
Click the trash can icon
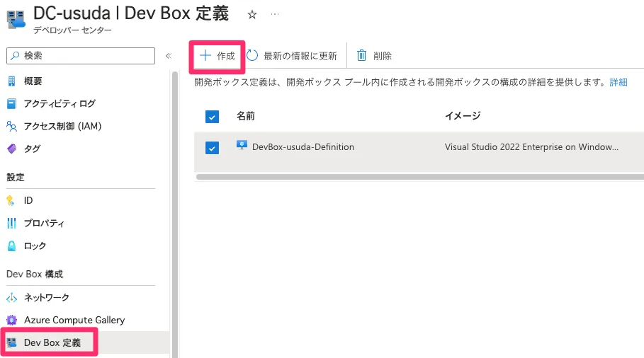tap(361, 55)
